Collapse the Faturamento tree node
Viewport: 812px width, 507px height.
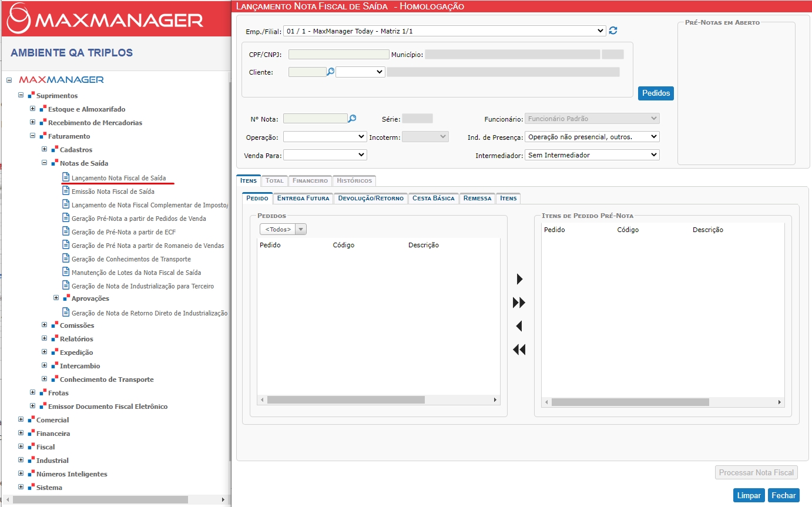33,136
